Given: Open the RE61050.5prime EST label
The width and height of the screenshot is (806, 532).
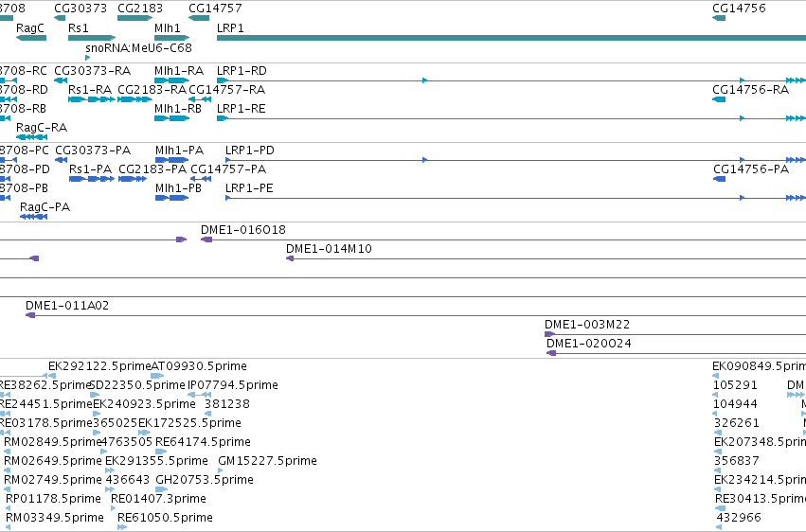Looking at the screenshot, I should point(165,518).
